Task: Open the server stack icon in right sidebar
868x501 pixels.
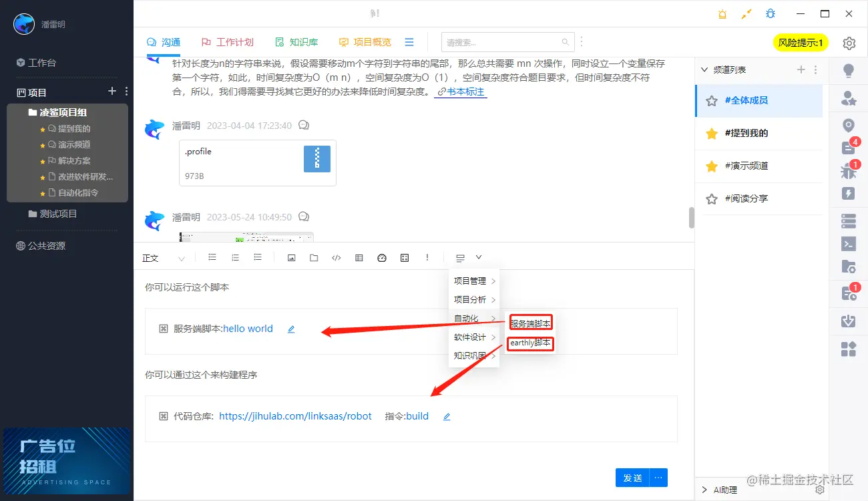Action: point(849,220)
